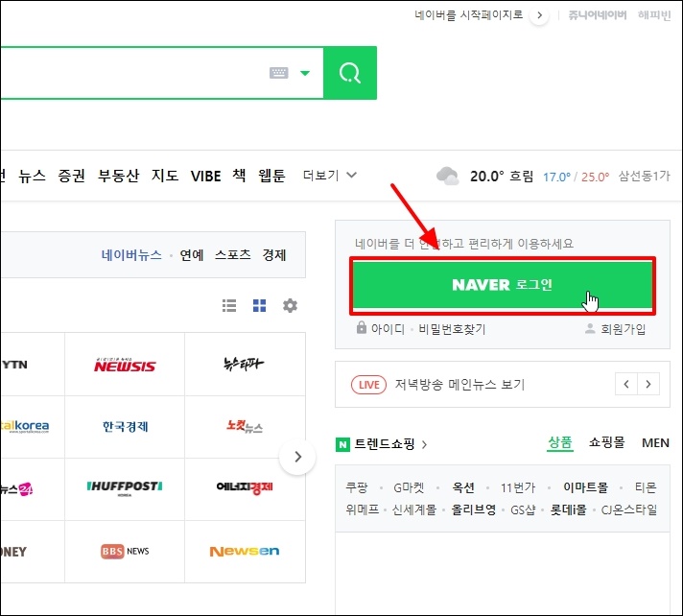Select the 상품 shopping tab
This screenshot has width=683, height=616.
coord(559,442)
